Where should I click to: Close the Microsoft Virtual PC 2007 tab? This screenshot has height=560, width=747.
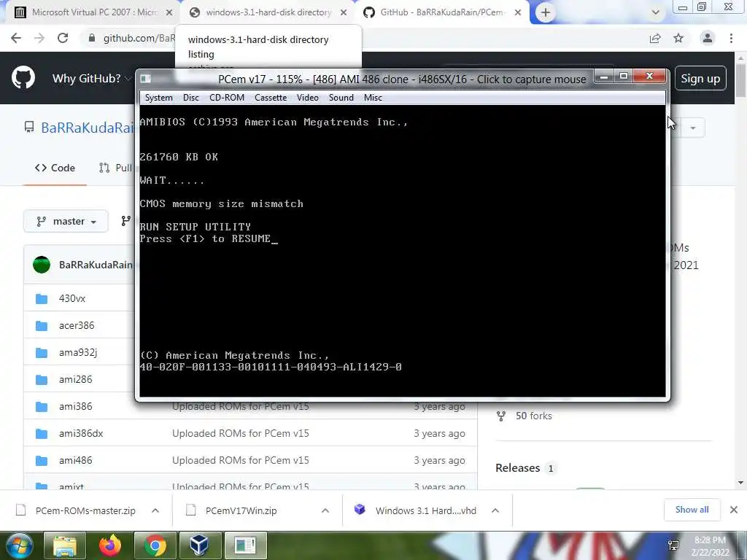coord(169,13)
